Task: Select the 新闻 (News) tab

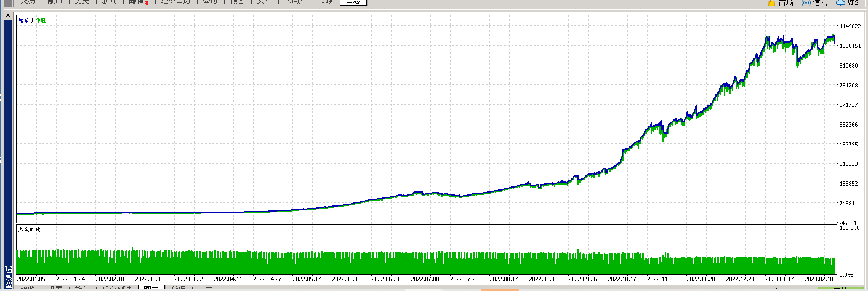Action: (x=110, y=2)
